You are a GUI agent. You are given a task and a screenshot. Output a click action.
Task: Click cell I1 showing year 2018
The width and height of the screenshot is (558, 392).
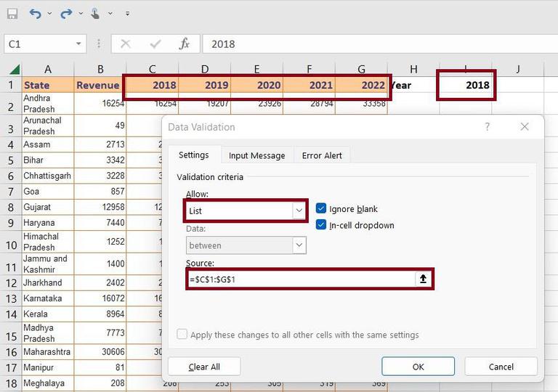tap(466, 85)
